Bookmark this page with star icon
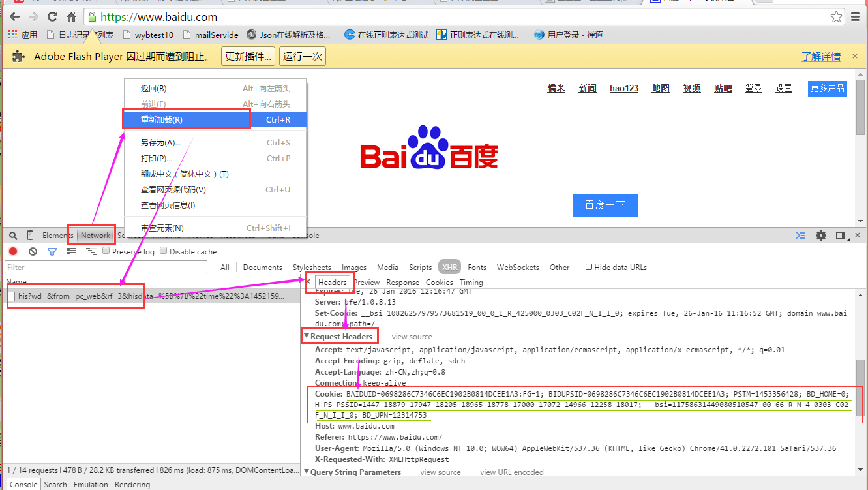 coord(836,16)
